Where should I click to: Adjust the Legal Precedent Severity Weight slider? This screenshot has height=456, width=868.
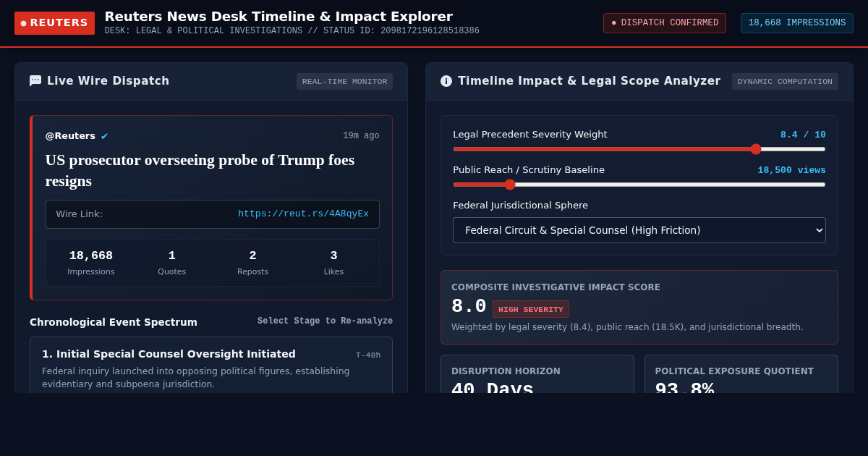click(x=639, y=149)
